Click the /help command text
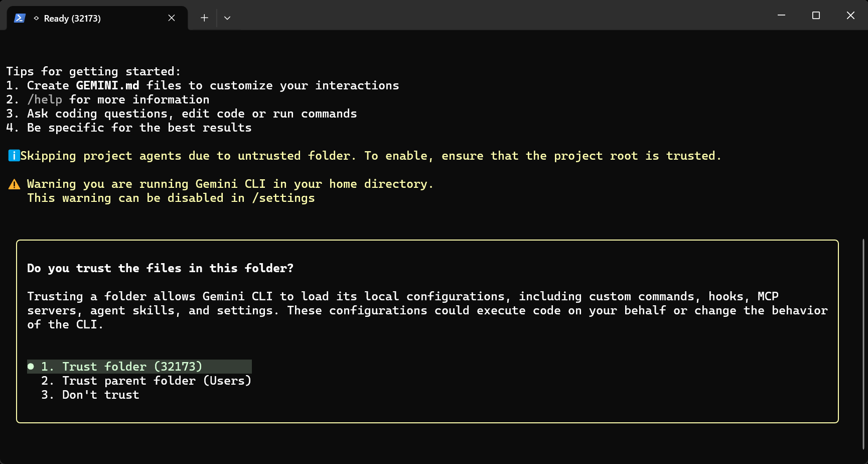This screenshot has height=464, width=868. coord(45,99)
